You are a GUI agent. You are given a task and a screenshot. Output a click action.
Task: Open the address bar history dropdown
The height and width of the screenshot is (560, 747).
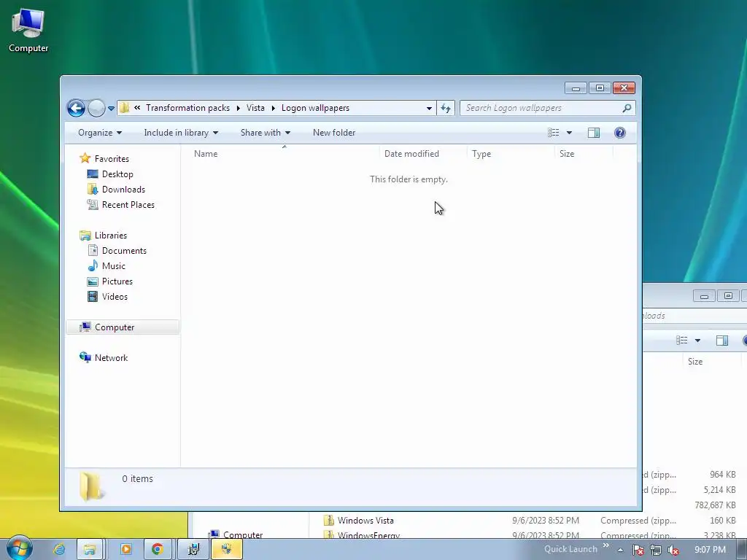pos(429,109)
